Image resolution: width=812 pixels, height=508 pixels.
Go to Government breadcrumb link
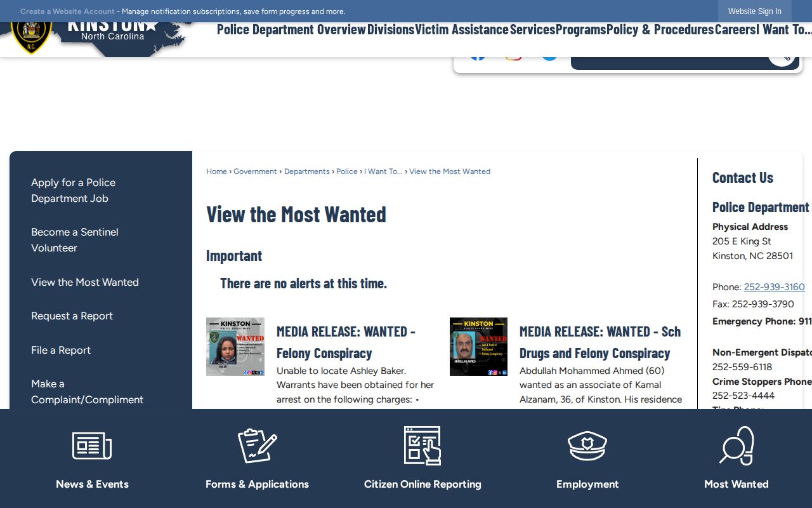[x=255, y=171]
